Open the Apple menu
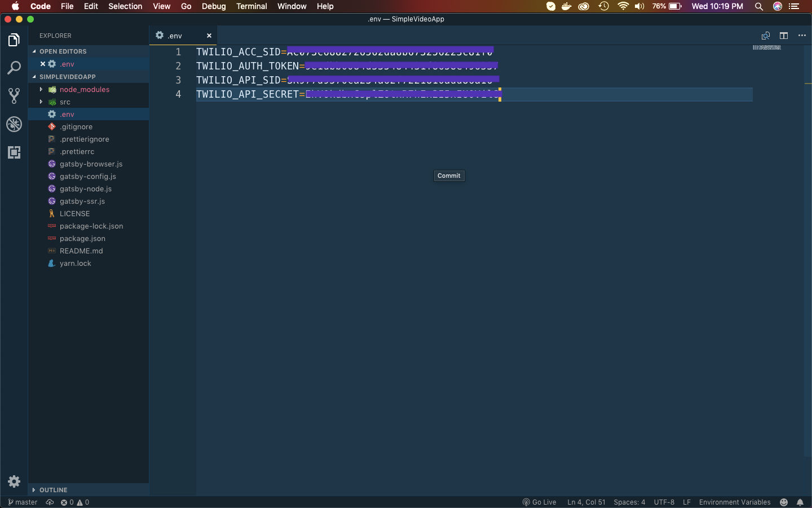The height and width of the screenshot is (508, 812). pos(15,6)
